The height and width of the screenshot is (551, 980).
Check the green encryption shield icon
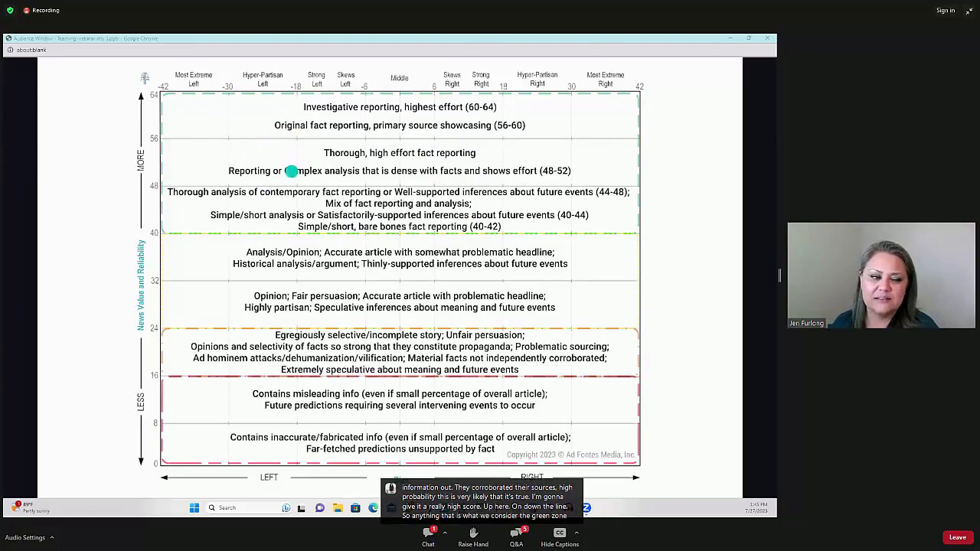tap(10, 10)
